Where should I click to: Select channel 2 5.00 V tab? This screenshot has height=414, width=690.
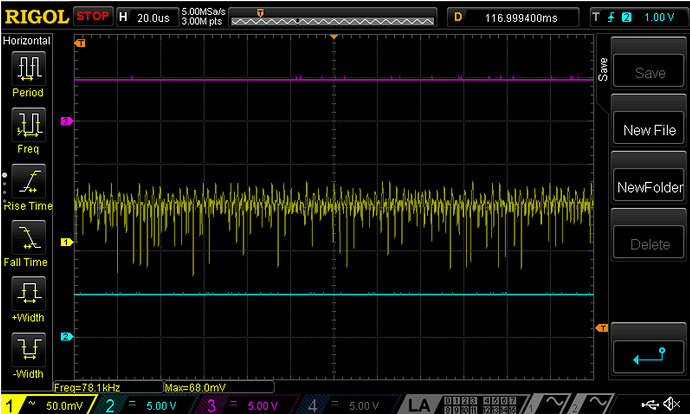click(x=146, y=405)
